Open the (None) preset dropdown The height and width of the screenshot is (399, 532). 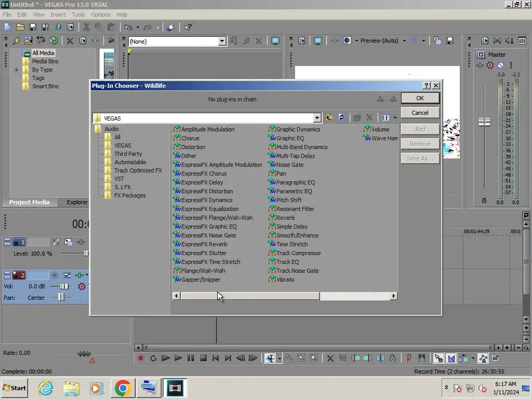tap(222, 42)
